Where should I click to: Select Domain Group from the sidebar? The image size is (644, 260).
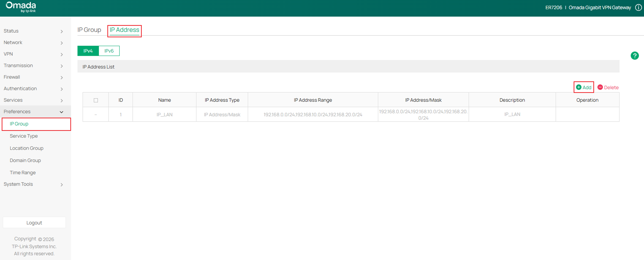click(25, 160)
